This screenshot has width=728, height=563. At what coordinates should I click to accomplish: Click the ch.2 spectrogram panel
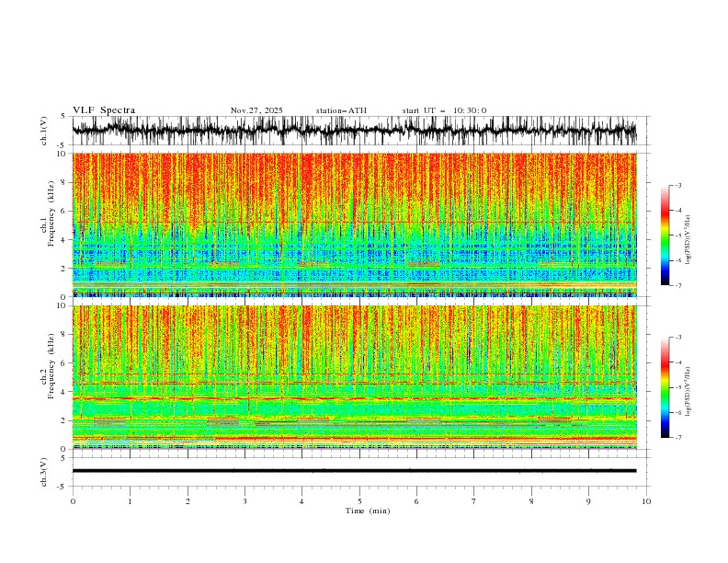[x=354, y=377]
